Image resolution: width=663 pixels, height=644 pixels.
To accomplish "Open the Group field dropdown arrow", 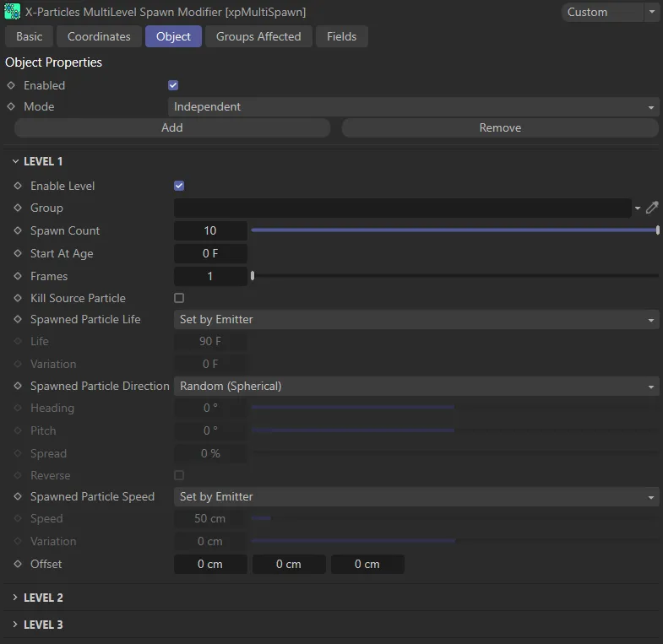I will 637,208.
